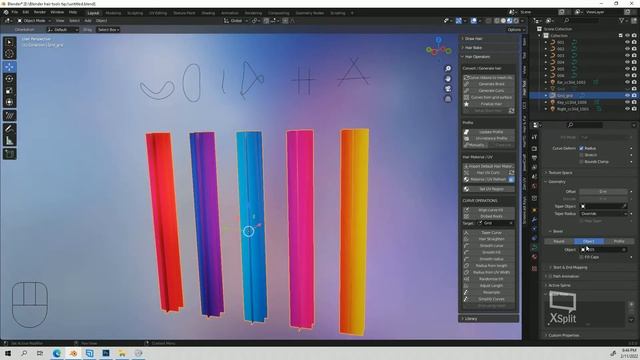Open the Tool properties tab icon
Screen dimensions: 640x360
(x=535, y=138)
